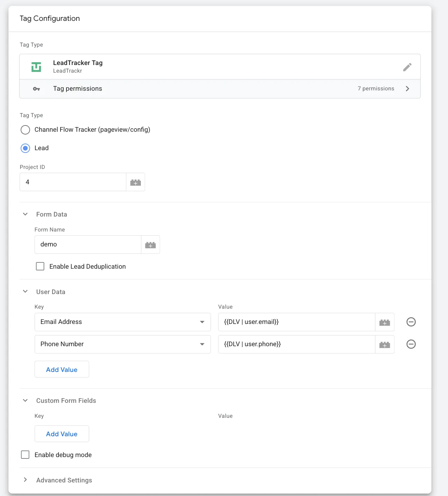Image resolution: width=448 pixels, height=496 pixels.
Task: Check the Enable debug mode checkbox
Action: point(25,454)
